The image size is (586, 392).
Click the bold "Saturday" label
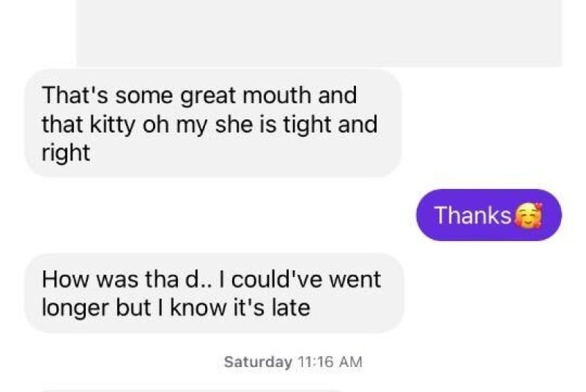click(x=257, y=361)
